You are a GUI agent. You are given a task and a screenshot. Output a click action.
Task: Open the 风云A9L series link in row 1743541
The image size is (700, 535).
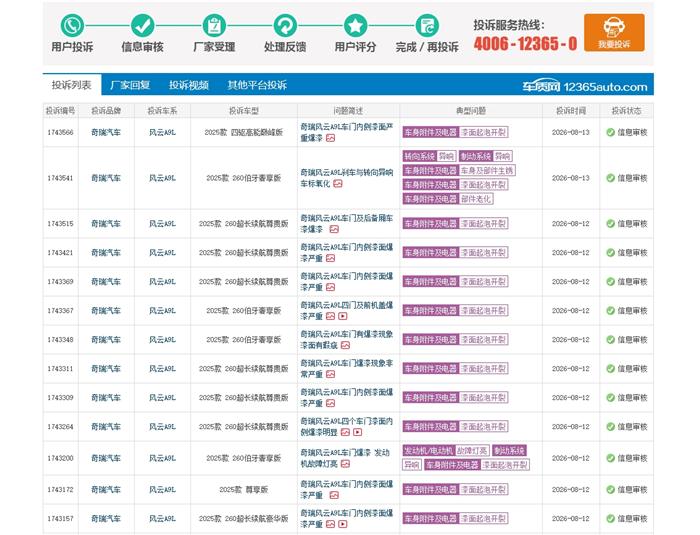pos(162,178)
